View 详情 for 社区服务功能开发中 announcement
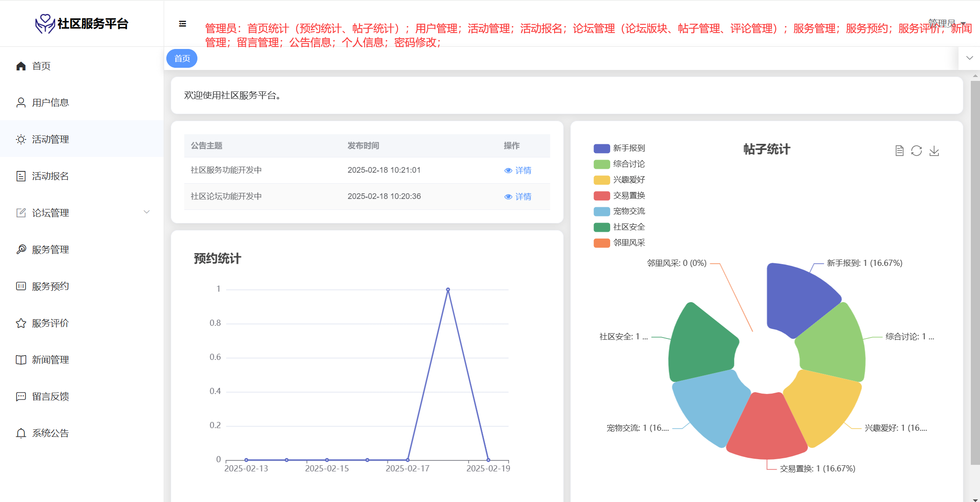 coord(518,171)
